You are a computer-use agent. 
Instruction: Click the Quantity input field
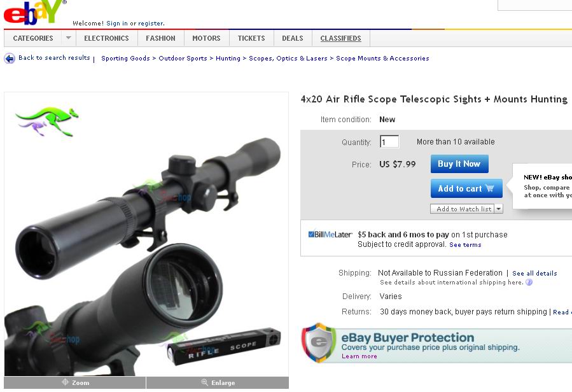(x=389, y=142)
